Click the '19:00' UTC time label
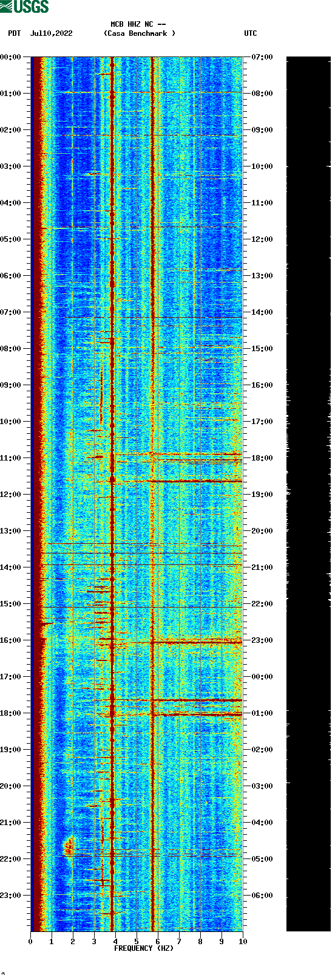Screen dimensions: 335x980 [x=262, y=495]
